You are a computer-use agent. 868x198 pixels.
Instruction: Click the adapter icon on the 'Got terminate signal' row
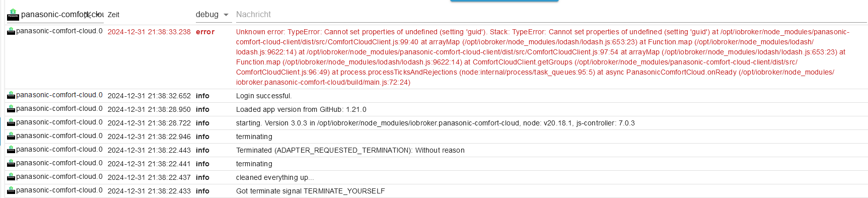(x=11, y=190)
